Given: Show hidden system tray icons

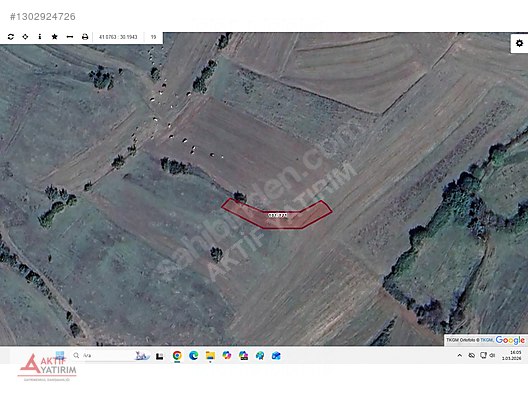Looking at the screenshot, I should pos(460,356).
